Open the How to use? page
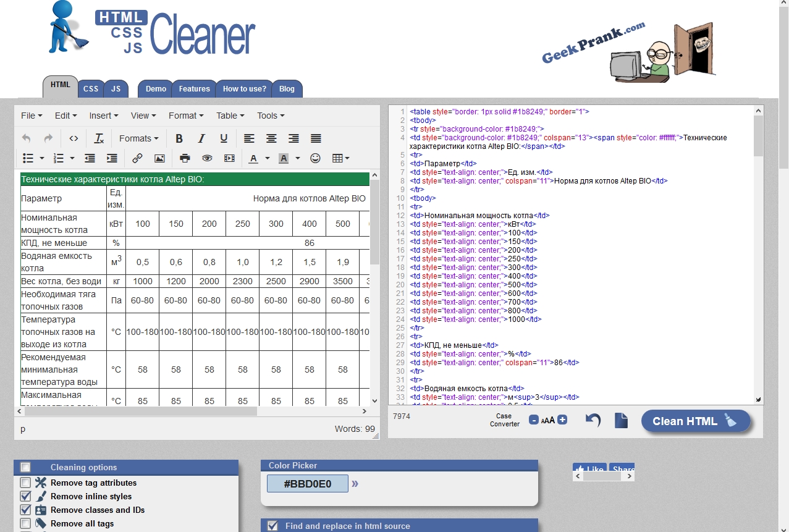 click(x=245, y=89)
